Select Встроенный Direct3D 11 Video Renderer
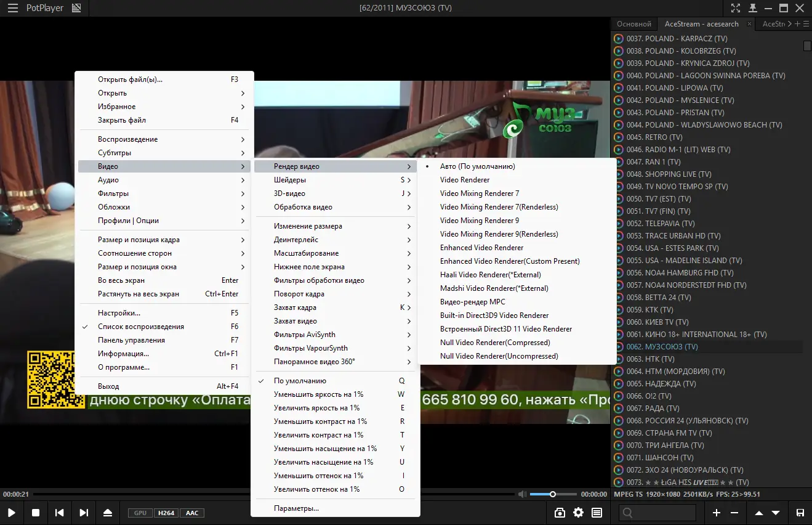 pyautogui.click(x=517, y=329)
